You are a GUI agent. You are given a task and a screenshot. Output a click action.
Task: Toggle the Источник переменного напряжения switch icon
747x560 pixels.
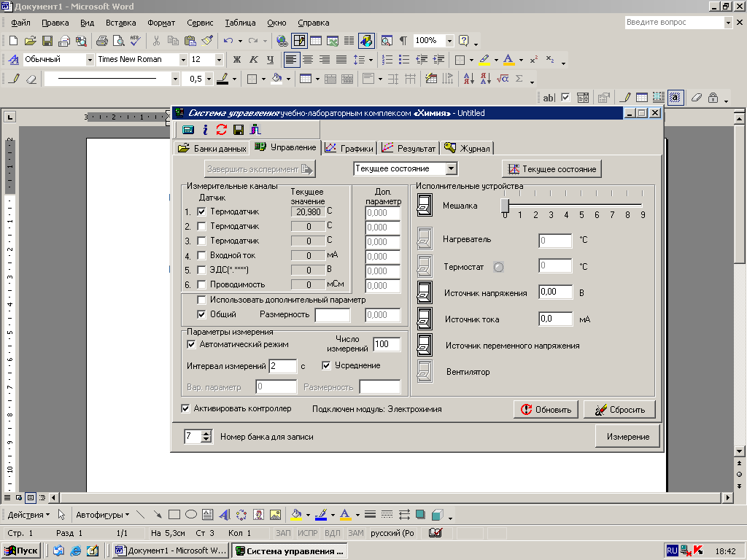point(425,345)
